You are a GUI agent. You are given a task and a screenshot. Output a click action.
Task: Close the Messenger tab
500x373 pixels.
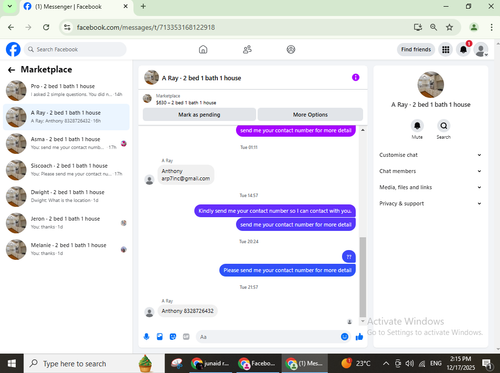point(126,6)
